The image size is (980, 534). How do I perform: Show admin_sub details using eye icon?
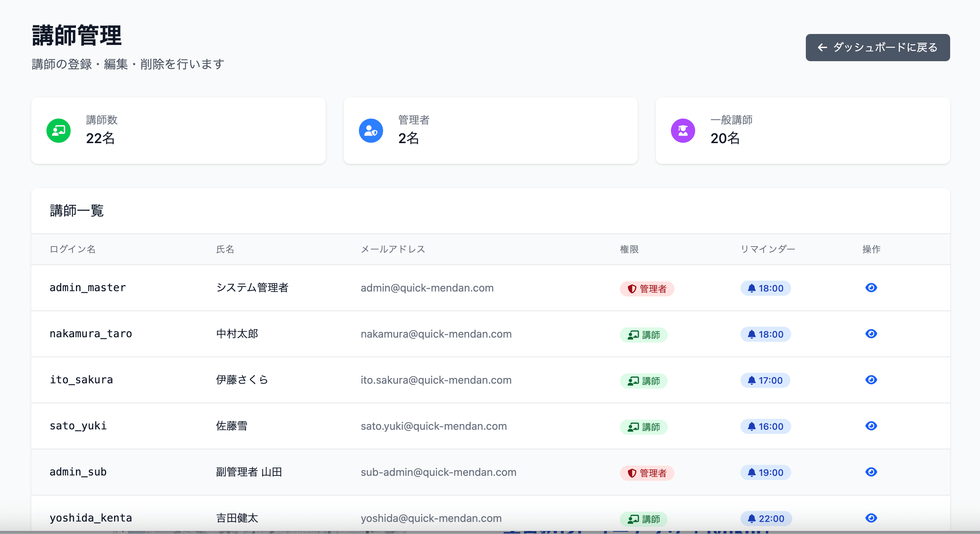(x=871, y=472)
